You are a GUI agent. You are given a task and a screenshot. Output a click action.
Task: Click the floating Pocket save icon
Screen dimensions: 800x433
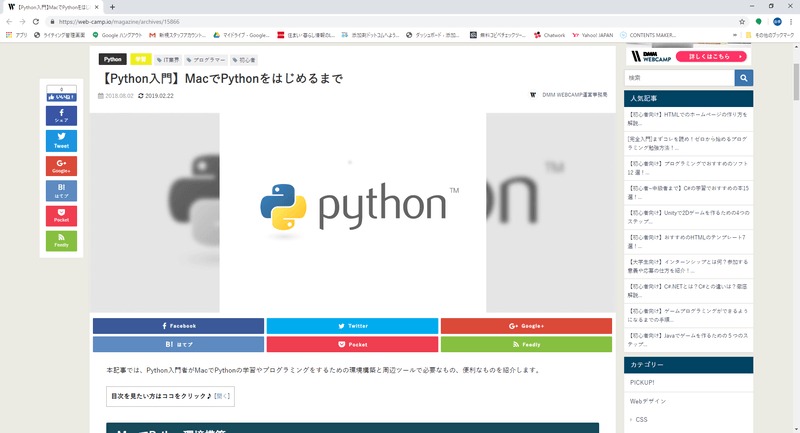[62, 216]
